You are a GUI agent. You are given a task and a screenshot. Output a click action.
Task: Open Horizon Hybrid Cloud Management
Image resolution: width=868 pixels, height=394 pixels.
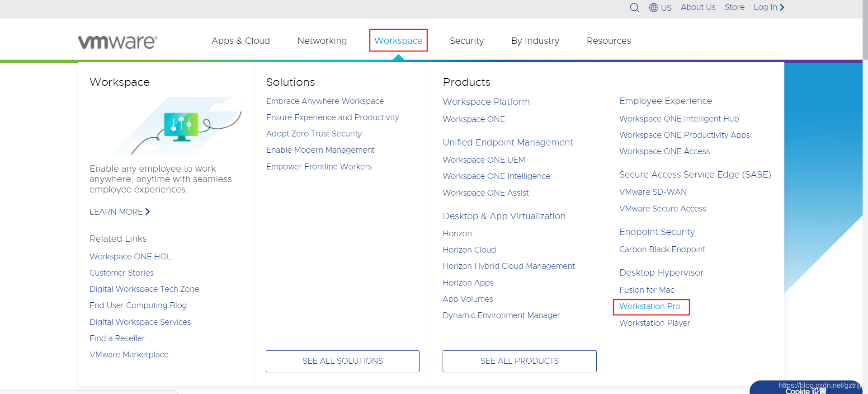(x=509, y=266)
